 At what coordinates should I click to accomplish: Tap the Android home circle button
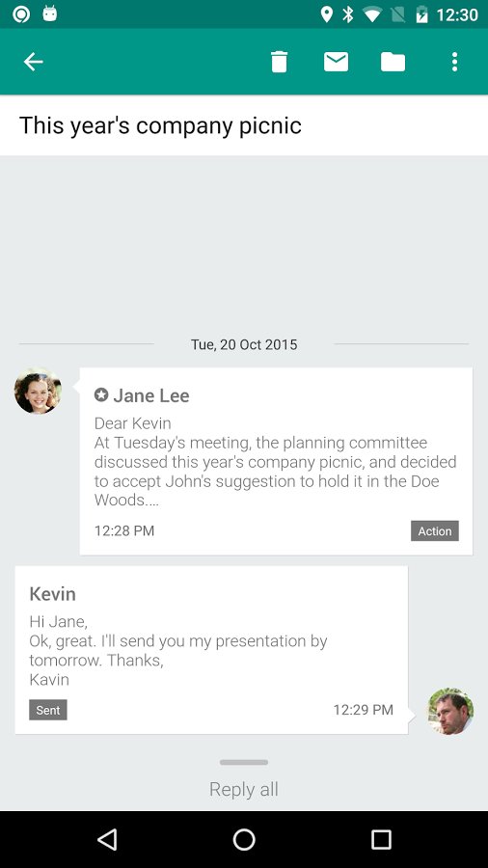pyautogui.click(x=244, y=839)
